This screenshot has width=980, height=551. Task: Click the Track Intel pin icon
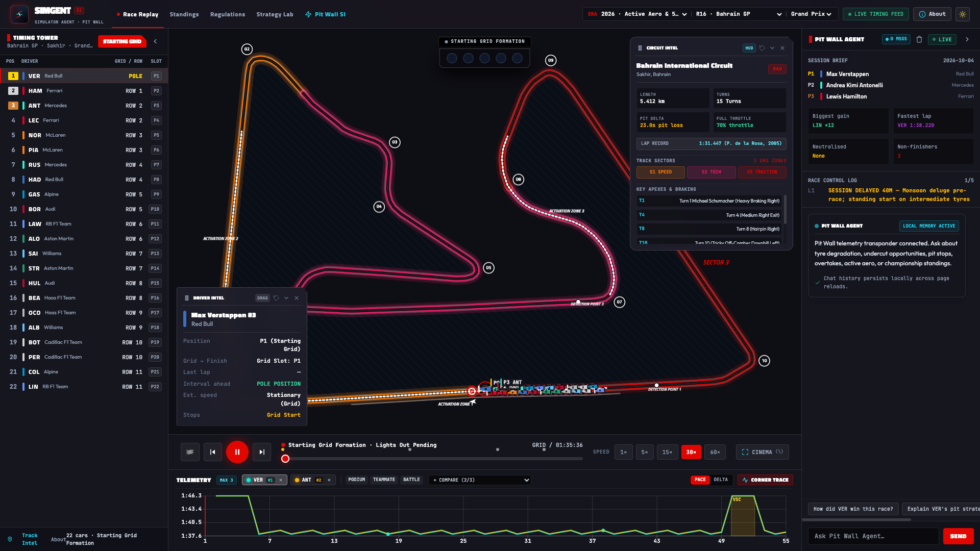click(x=10, y=539)
